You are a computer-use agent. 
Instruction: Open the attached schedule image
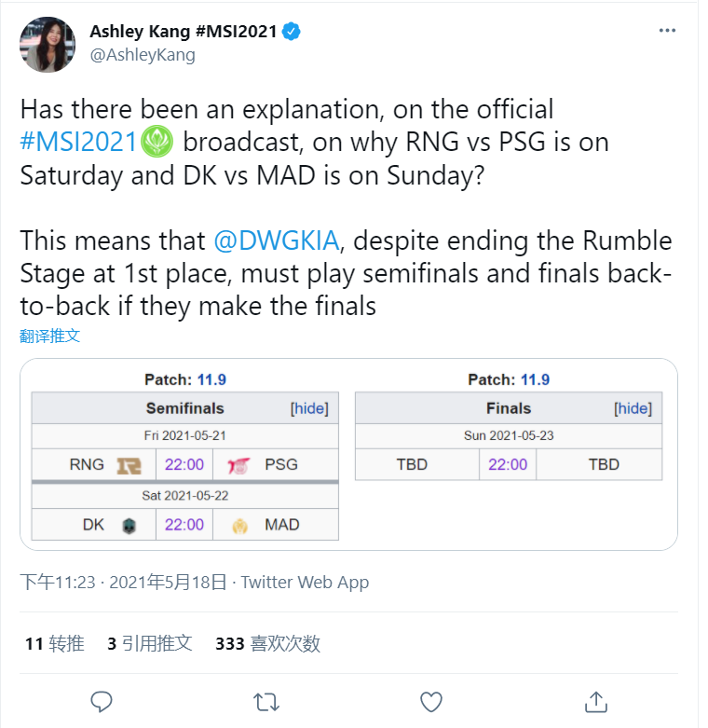pyautogui.click(x=349, y=454)
